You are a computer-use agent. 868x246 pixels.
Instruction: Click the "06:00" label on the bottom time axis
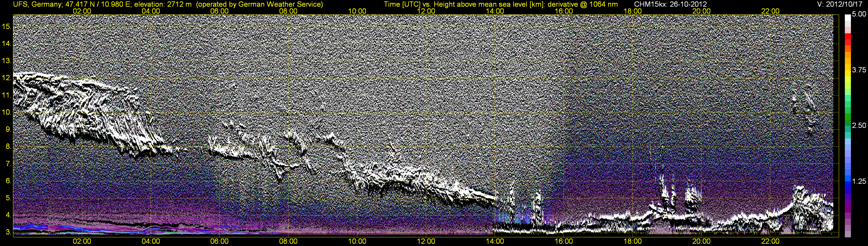click(x=219, y=241)
